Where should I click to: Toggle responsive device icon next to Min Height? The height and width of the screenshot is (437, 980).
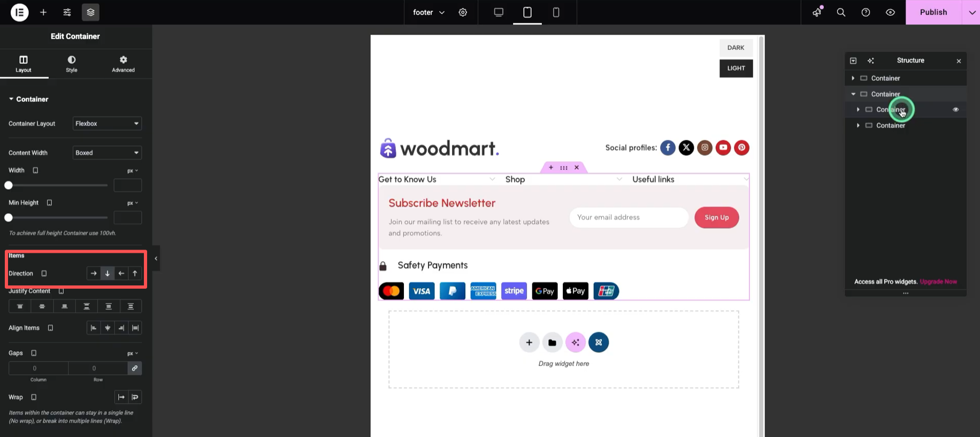pyautogui.click(x=49, y=203)
